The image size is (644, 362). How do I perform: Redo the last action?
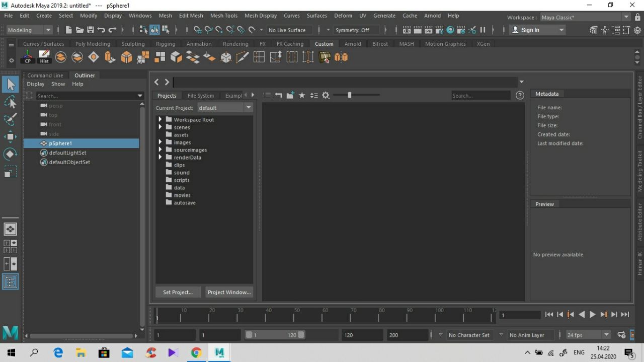(x=112, y=30)
